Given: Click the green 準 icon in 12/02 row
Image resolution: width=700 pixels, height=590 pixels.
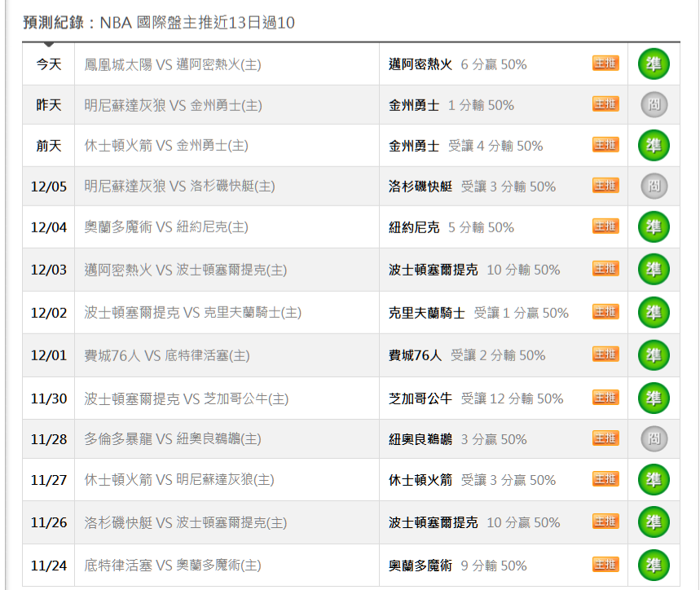Looking at the screenshot, I should (654, 312).
